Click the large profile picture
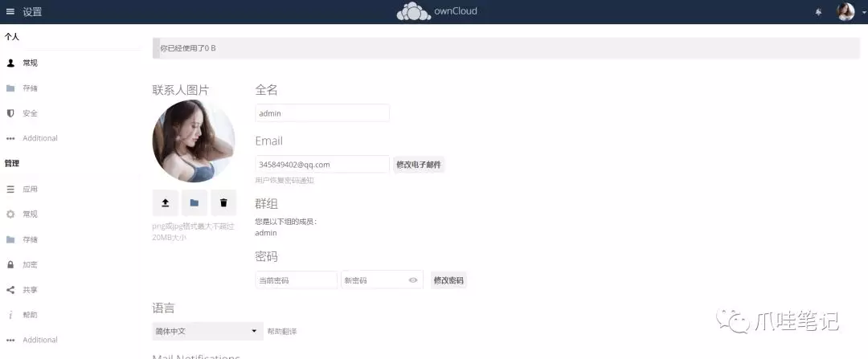The height and width of the screenshot is (359, 868). tap(194, 141)
